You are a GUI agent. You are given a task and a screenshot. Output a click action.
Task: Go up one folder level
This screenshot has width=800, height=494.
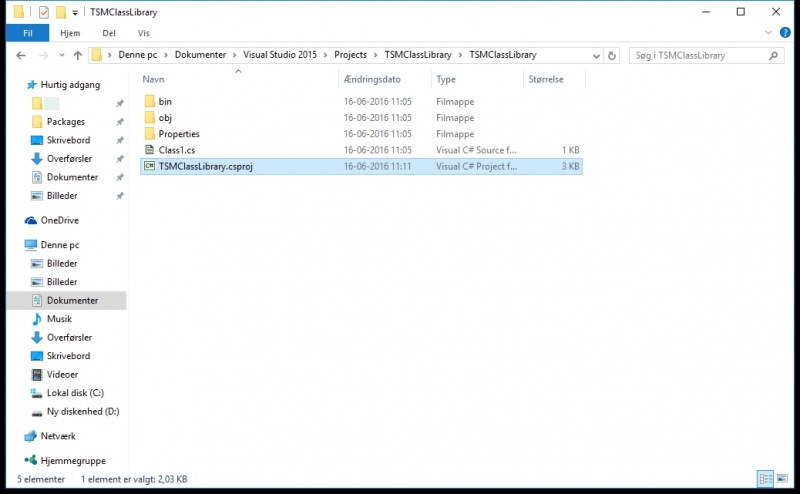(78, 55)
